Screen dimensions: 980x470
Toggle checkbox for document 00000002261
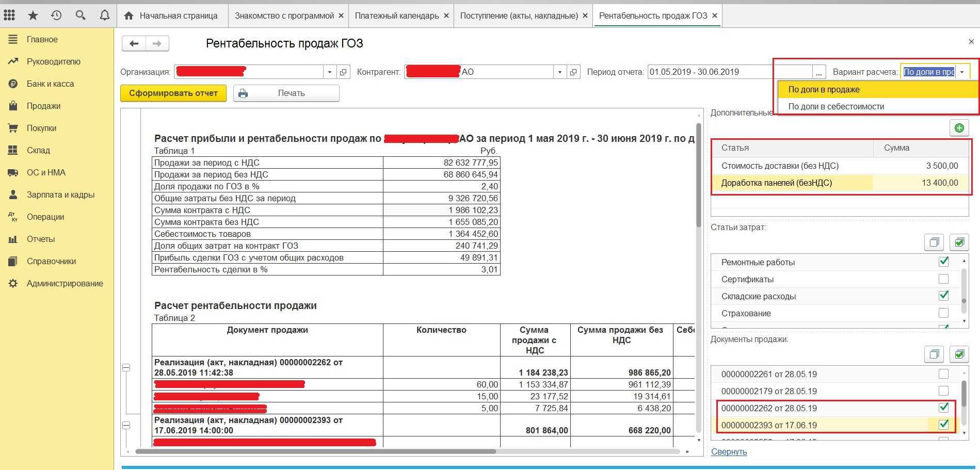pos(943,374)
